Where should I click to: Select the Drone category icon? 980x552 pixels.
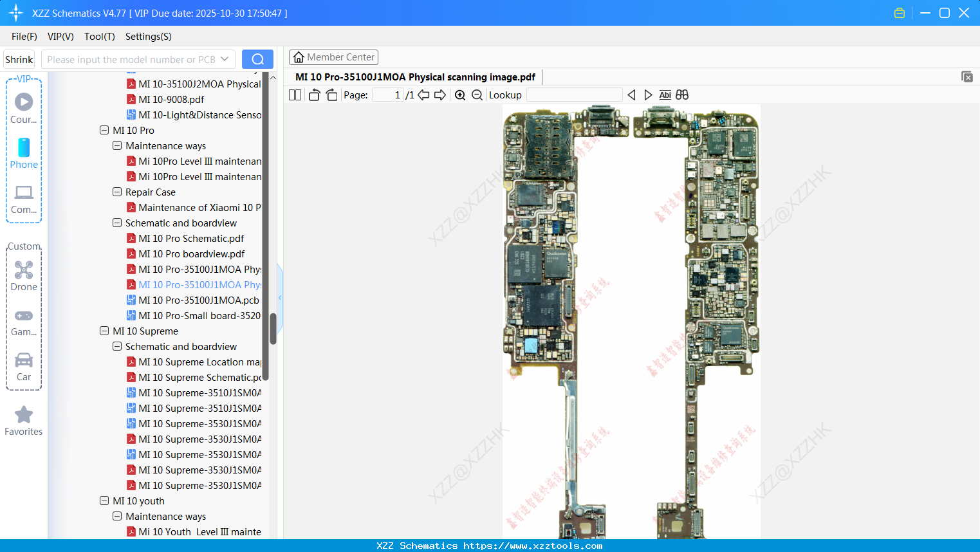pos(24,276)
